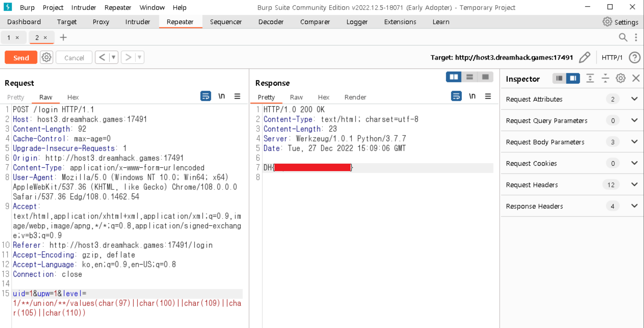Image resolution: width=644 pixels, height=328 pixels.
Task: Click in request body payload line
Action: [x=127, y=303]
